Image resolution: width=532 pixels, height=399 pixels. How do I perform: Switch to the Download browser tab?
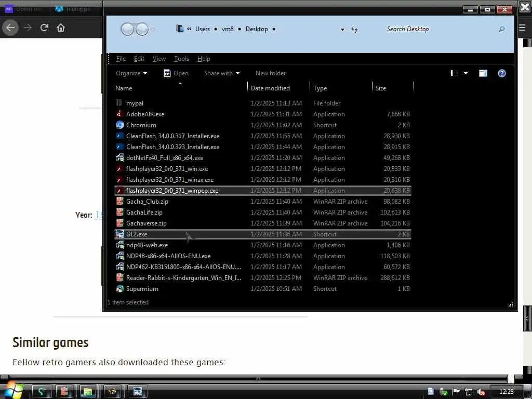pyautogui.click(x=24, y=9)
